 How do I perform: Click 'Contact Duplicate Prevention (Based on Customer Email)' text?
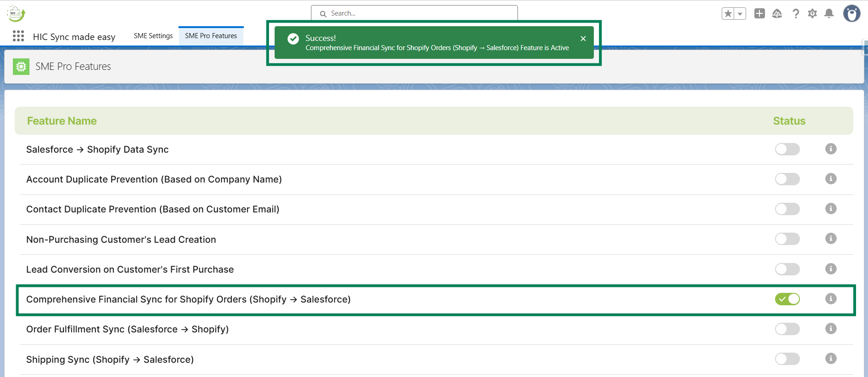pos(153,209)
